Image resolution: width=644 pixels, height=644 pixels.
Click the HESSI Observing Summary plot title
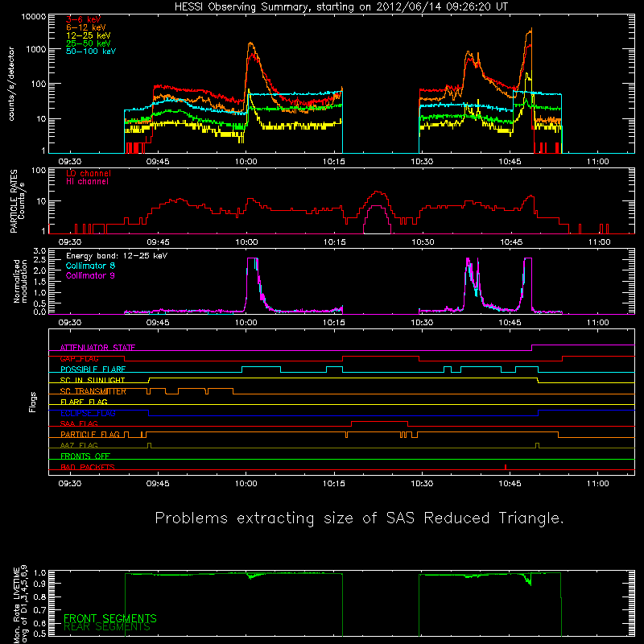(341, 7)
